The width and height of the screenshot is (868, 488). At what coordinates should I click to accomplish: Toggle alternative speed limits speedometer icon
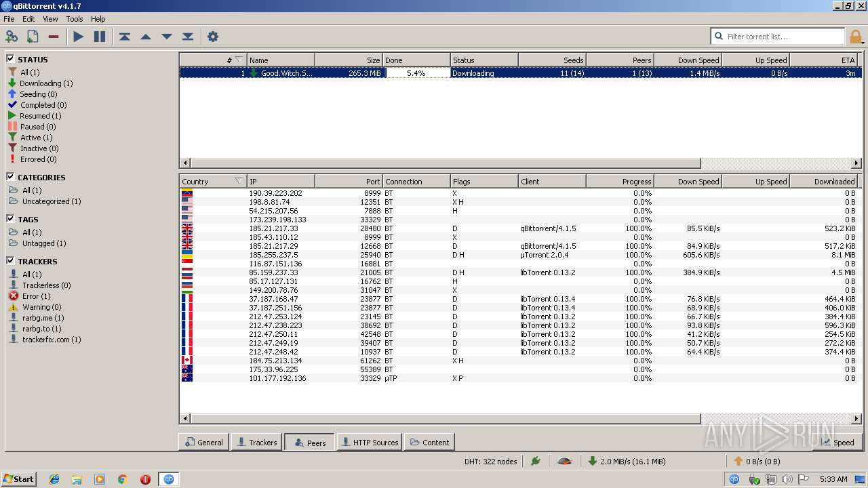click(x=564, y=461)
